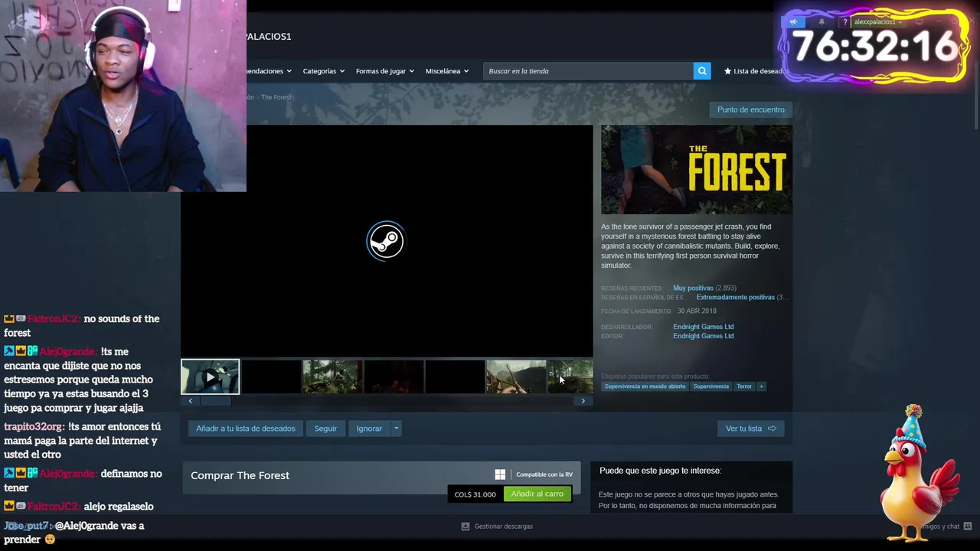Viewport: 980px width, 551px height.
Task: Open the Miscelánea menu
Action: [447, 71]
